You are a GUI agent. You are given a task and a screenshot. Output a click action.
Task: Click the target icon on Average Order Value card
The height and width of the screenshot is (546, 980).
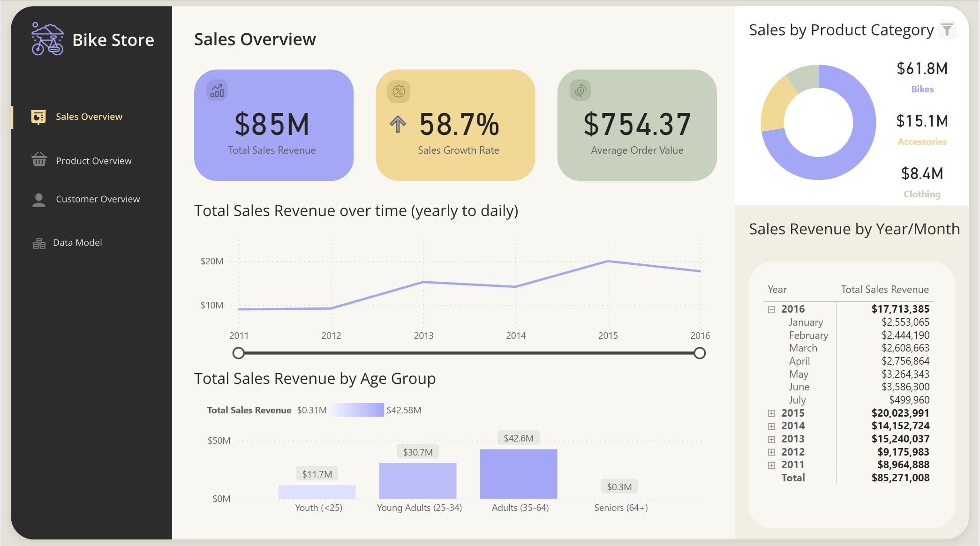click(x=580, y=90)
